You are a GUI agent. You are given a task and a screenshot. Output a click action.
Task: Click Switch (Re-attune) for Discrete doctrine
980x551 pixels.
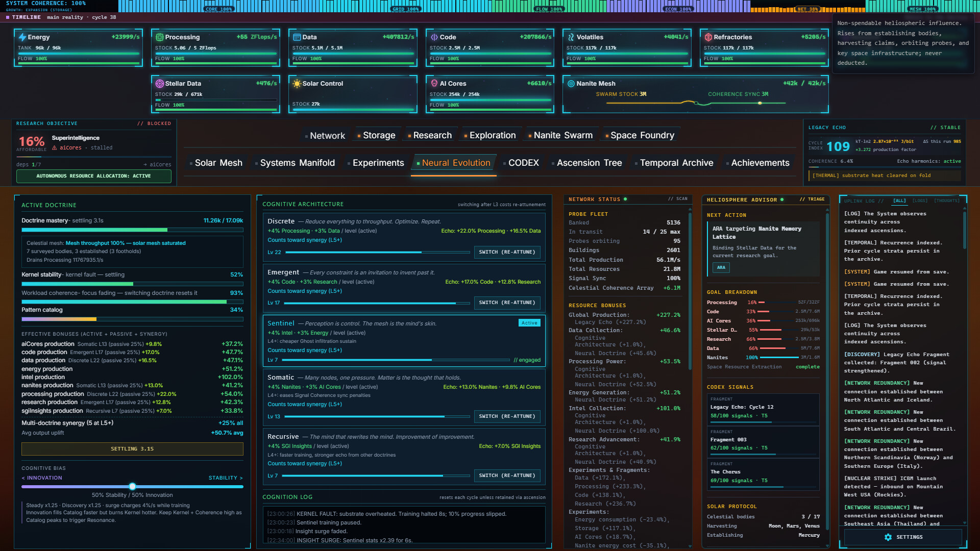tap(507, 252)
